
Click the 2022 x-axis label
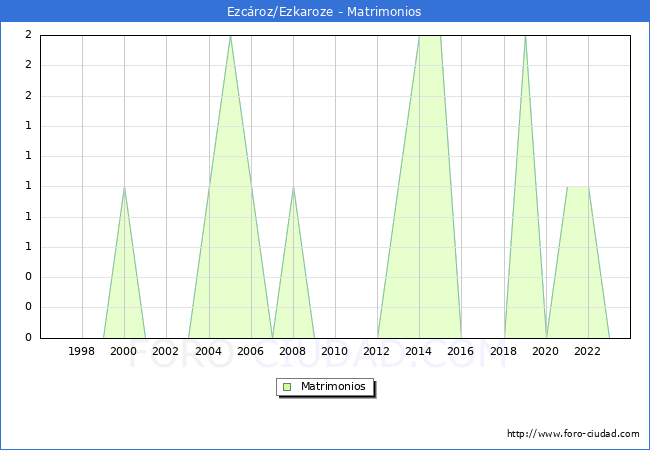tap(587, 351)
